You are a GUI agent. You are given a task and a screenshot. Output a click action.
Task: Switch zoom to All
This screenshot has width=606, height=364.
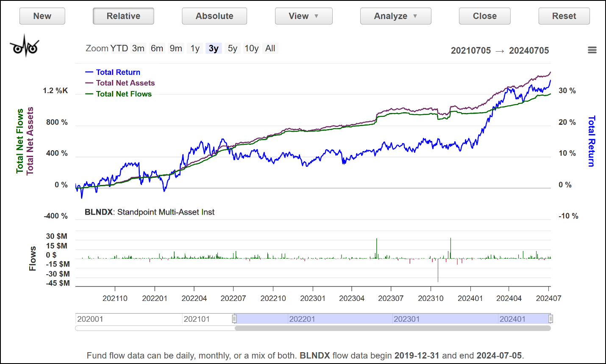pyautogui.click(x=270, y=48)
